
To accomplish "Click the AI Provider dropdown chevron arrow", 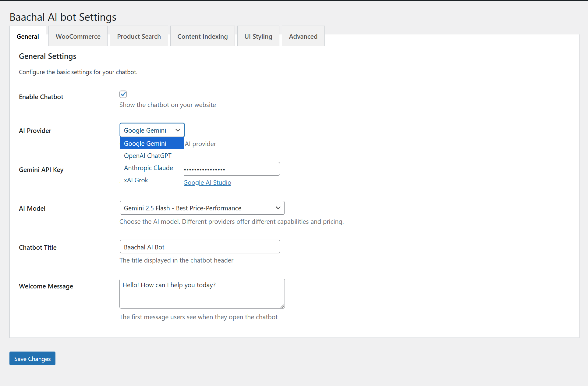I will click(x=178, y=130).
